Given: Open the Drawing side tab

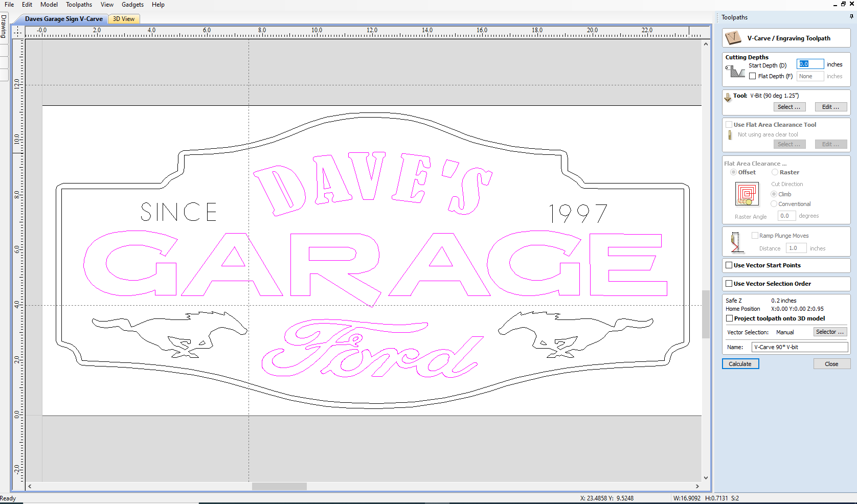Looking at the screenshot, I should coord(4,27).
